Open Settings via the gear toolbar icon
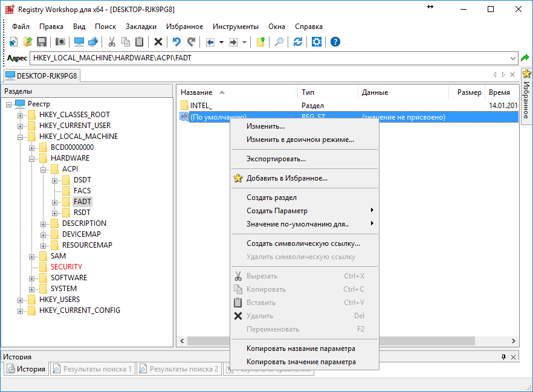Image resolution: width=533 pixels, height=392 pixels. coord(317,42)
